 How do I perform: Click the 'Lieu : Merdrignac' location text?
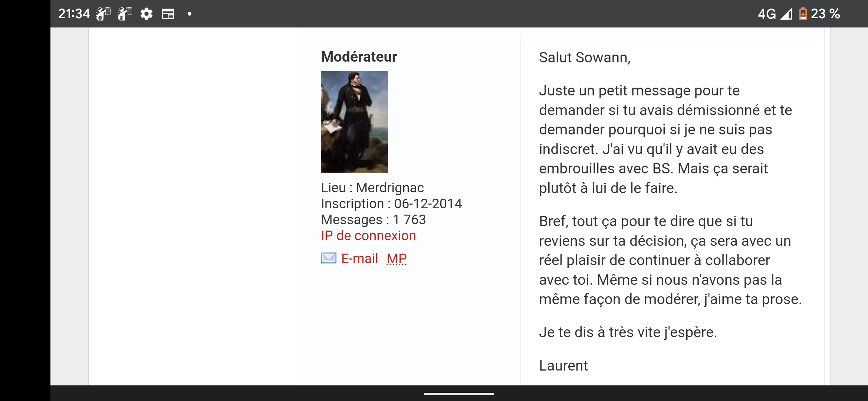click(372, 188)
